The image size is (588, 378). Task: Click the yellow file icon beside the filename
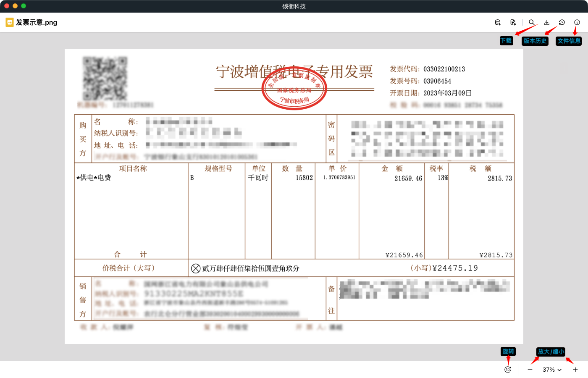tap(9, 22)
